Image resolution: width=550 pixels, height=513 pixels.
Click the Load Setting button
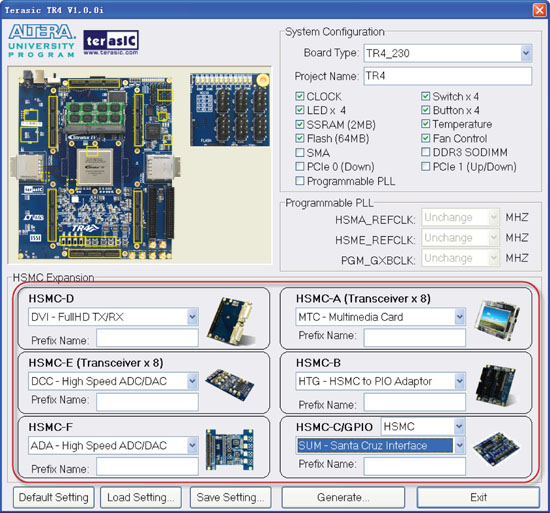click(x=141, y=497)
